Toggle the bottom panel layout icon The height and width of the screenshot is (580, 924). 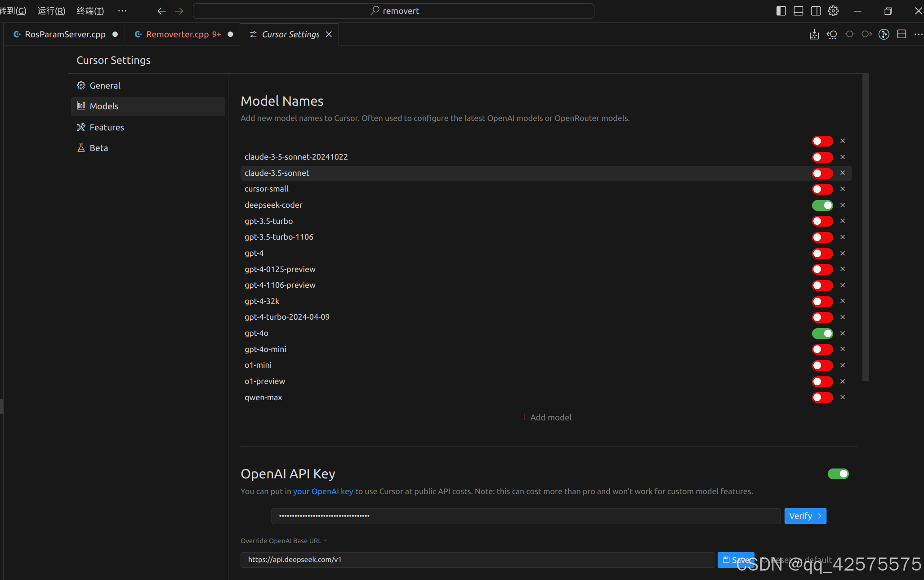[x=798, y=11]
